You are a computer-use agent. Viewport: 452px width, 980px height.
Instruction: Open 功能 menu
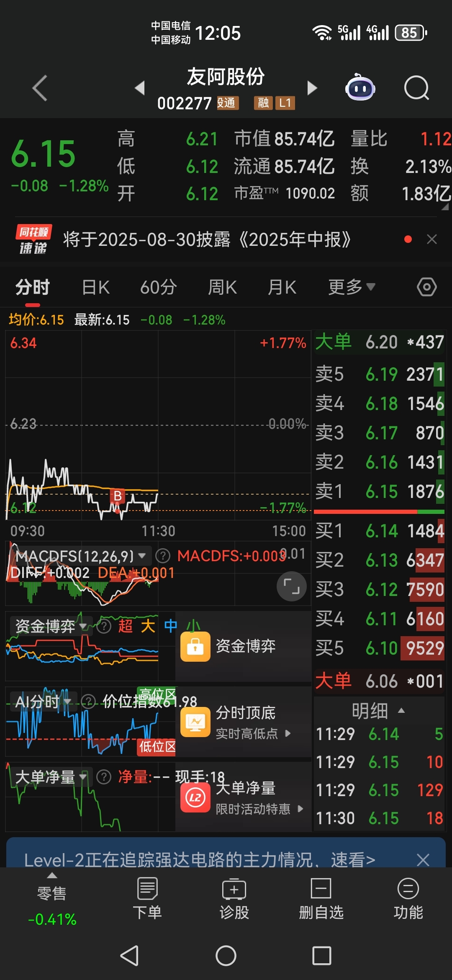point(408,899)
